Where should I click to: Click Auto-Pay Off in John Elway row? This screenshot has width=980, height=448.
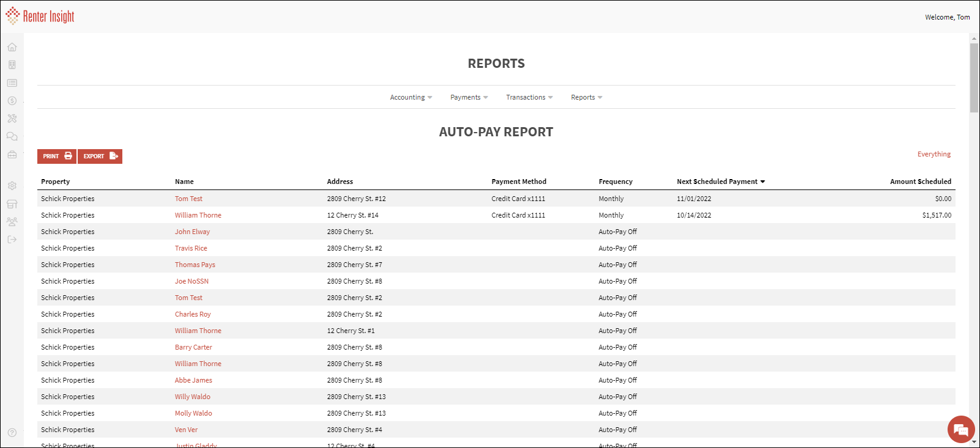pos(617,232)
